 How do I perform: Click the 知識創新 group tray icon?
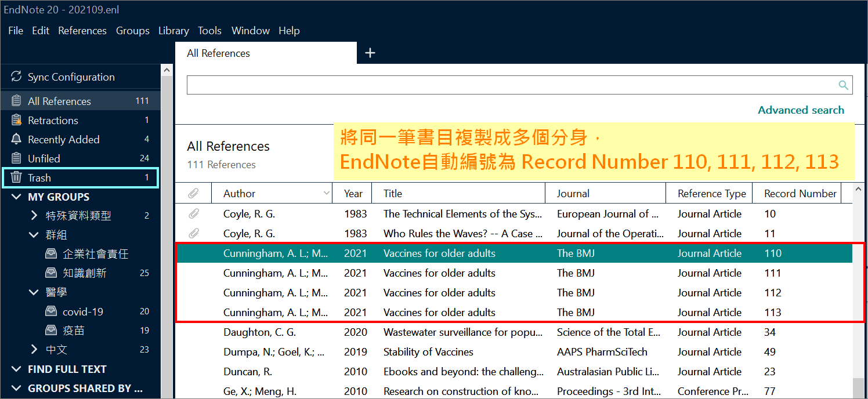52,273
